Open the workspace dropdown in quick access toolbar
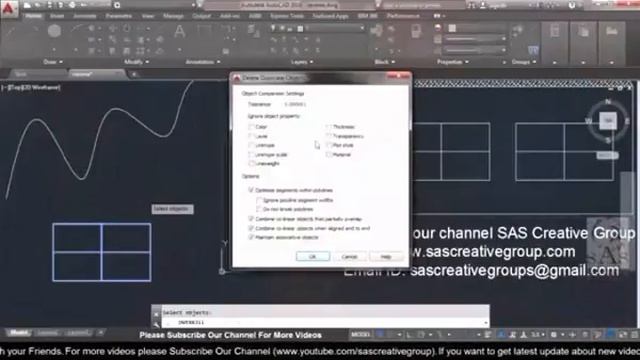Viewport: 640px width, 360px height. [x=155, y=5]
